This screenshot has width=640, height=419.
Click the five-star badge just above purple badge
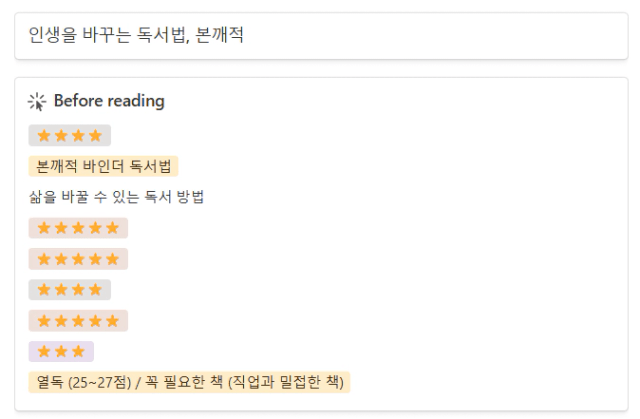coord(78,321)
